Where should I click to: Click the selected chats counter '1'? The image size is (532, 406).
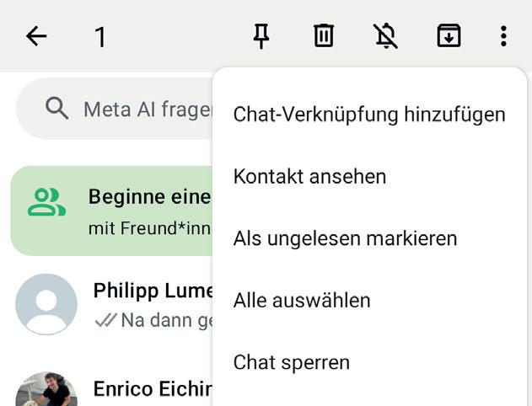[x=100, y=37]
